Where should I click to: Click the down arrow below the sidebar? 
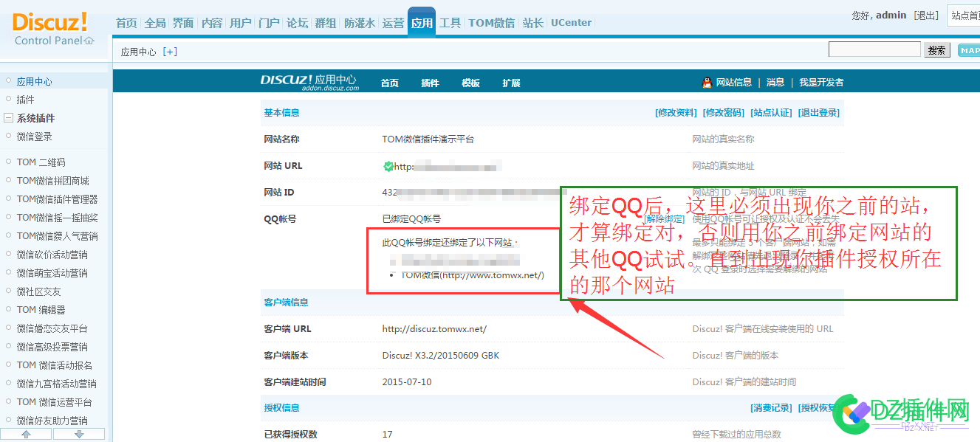click(80, 434)
